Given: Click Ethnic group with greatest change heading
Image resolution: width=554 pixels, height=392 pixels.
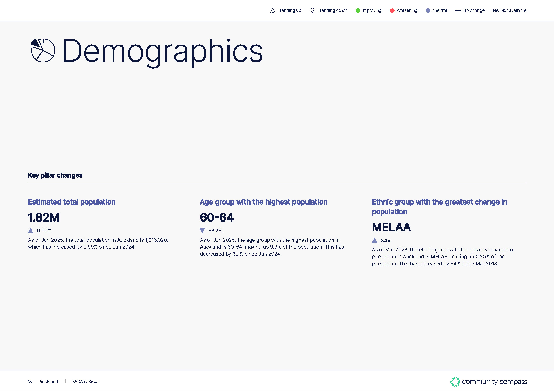Looking at the screenshot, I should click(439, 207).
